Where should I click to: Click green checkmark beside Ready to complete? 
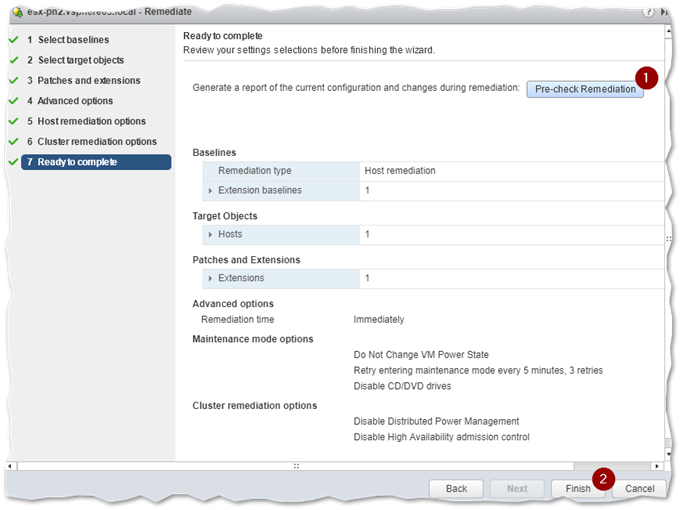[x=13, y=162]
